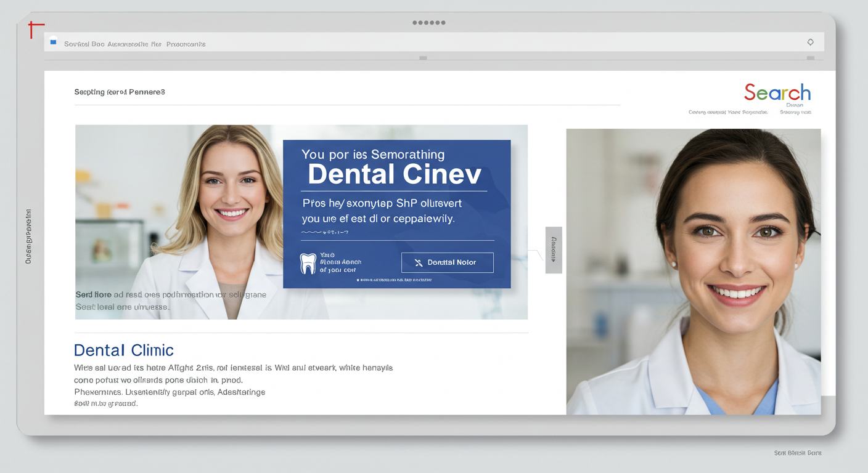
Task: Click the small gray handle below address bar center
Action: (x=423, y=58)
